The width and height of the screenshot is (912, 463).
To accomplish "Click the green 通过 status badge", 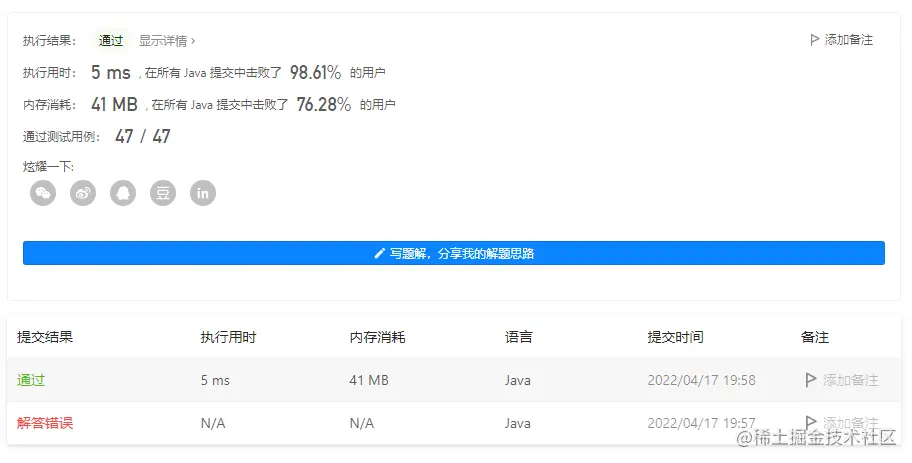I will tap(111, 40).
